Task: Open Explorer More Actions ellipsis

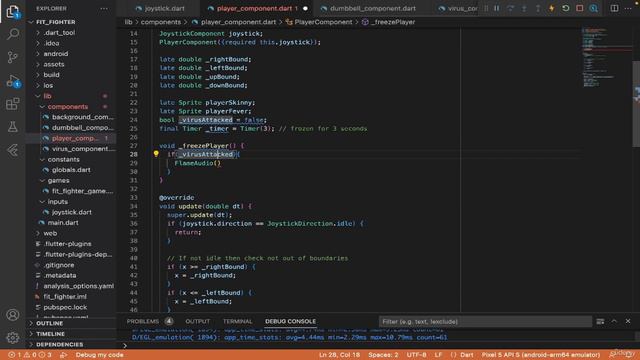Action: pyautogui.click(x=104, y=8)
